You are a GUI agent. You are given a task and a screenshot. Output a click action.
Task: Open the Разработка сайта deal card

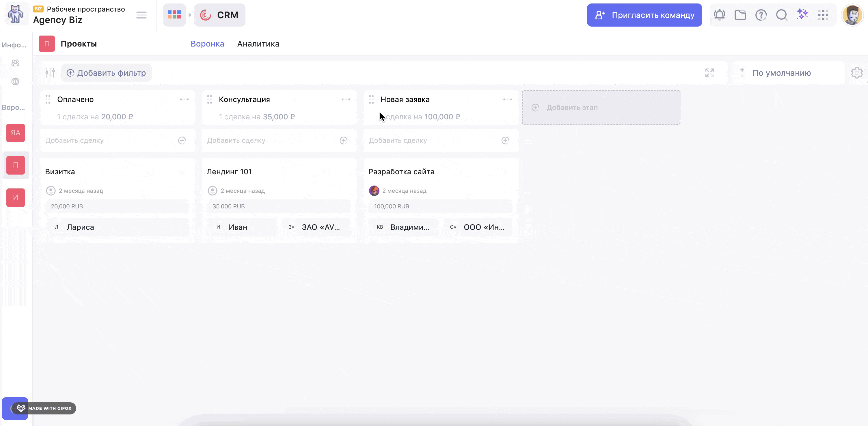tap(441, 200)
